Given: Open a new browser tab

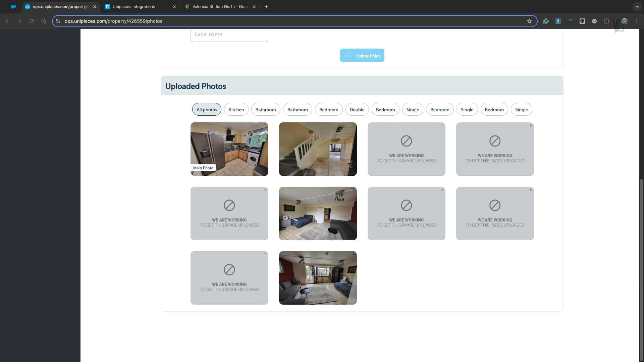Looking at the screenshot, I should [266, 7].
